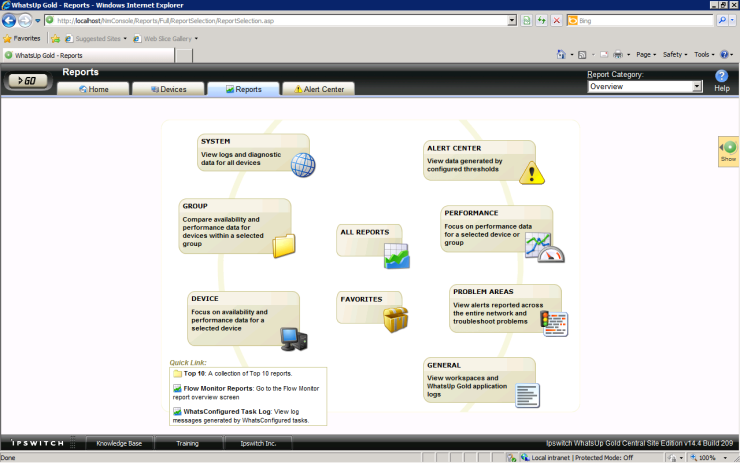This screenshot has width=740, height=463.
Task: Open the GROUP report category title
Action: (195, 206)
